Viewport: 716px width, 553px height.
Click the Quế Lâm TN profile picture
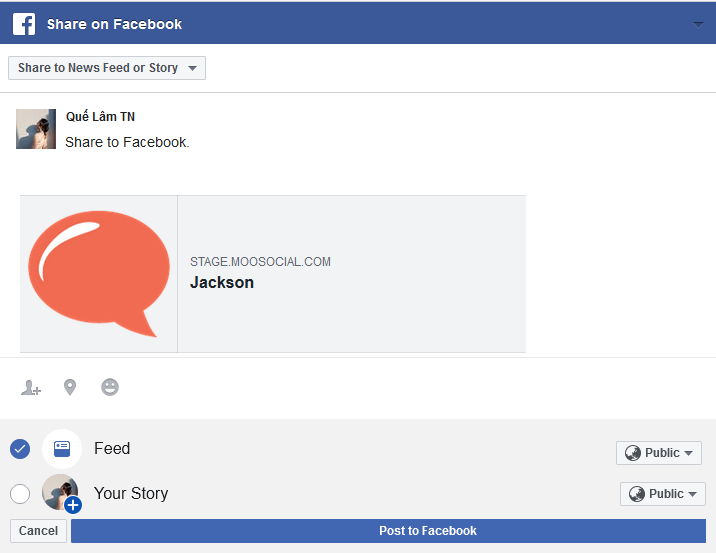click(36, 129)
